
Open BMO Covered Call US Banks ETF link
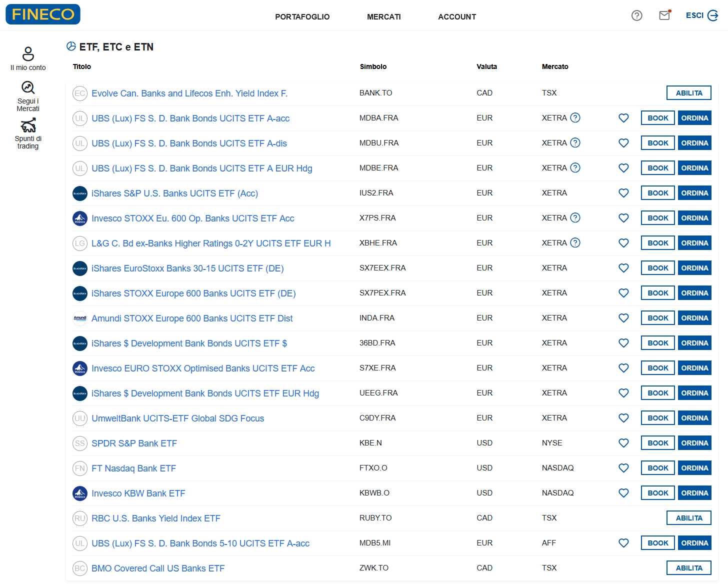tap(158, 568)
